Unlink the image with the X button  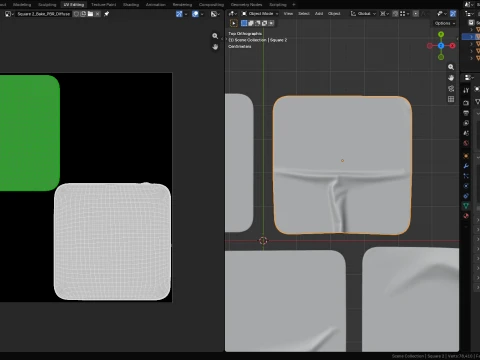tap(97, 14)
